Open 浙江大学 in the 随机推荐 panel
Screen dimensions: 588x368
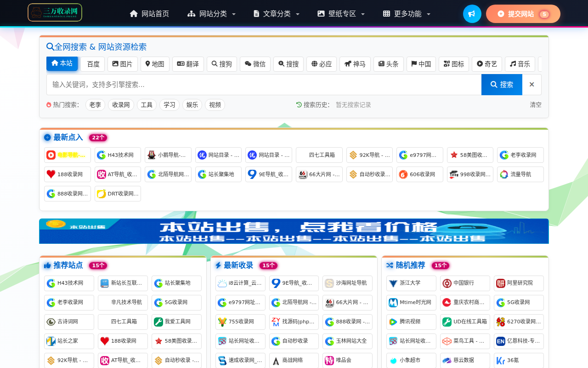[411, 283]
